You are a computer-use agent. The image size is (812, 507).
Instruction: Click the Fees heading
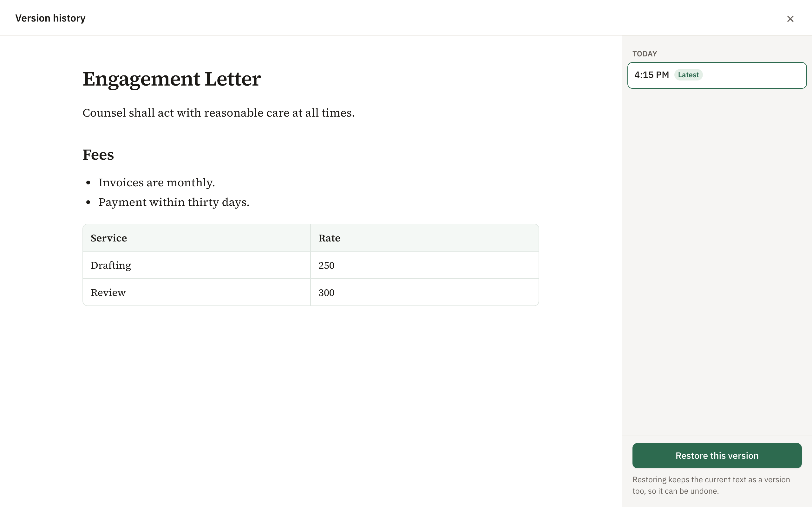pyautogui.click(x=98, y=155)
